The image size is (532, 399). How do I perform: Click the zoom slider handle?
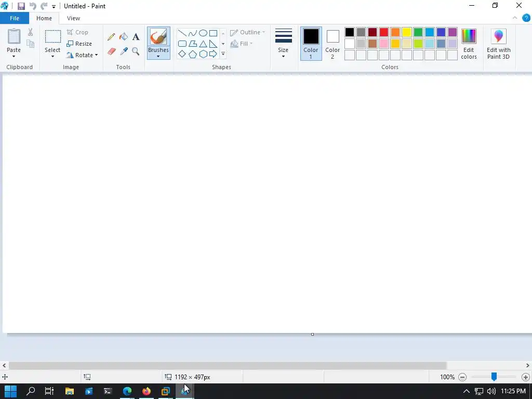(x=494, y=377)
